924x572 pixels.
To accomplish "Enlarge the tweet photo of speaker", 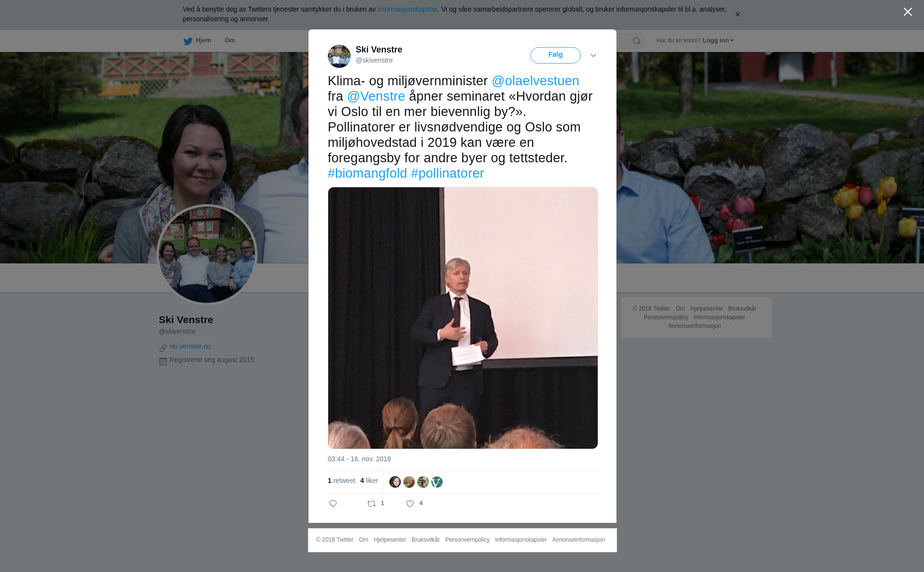I will point(463,318).
